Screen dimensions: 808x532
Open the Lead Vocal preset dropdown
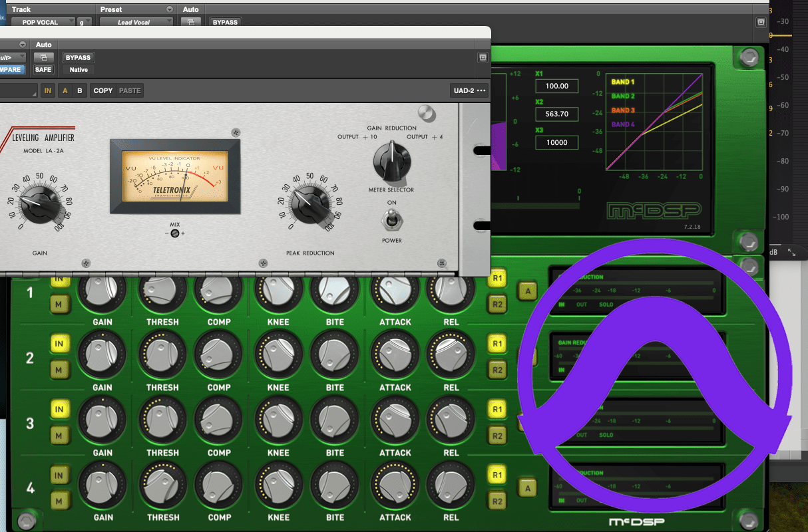pos(136,22)
